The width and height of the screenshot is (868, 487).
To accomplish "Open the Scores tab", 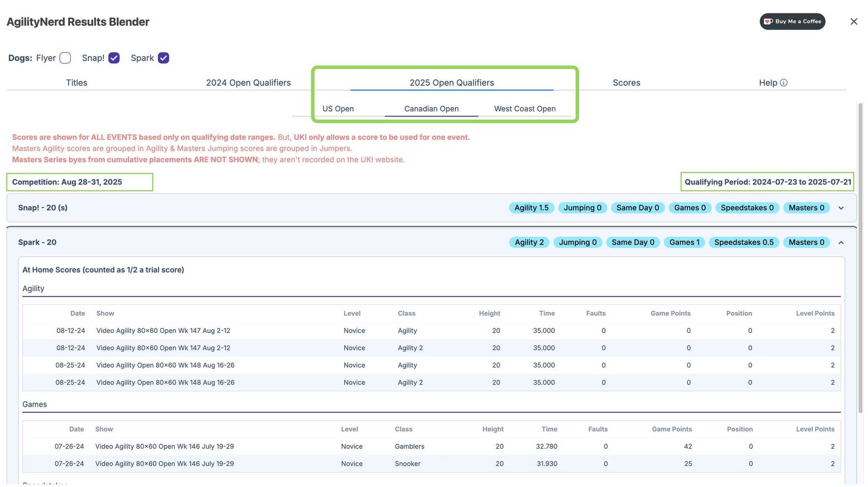I will pyautogui.click(x=626, y=82).
